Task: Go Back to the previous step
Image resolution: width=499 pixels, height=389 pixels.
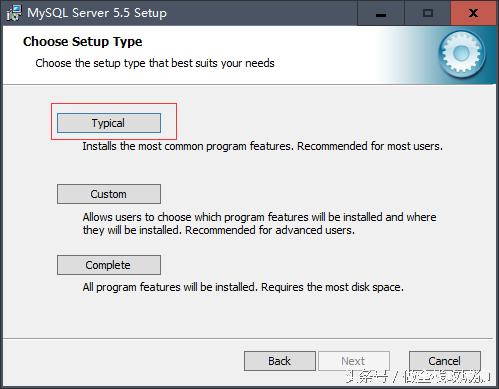Action: click(280, 361)
